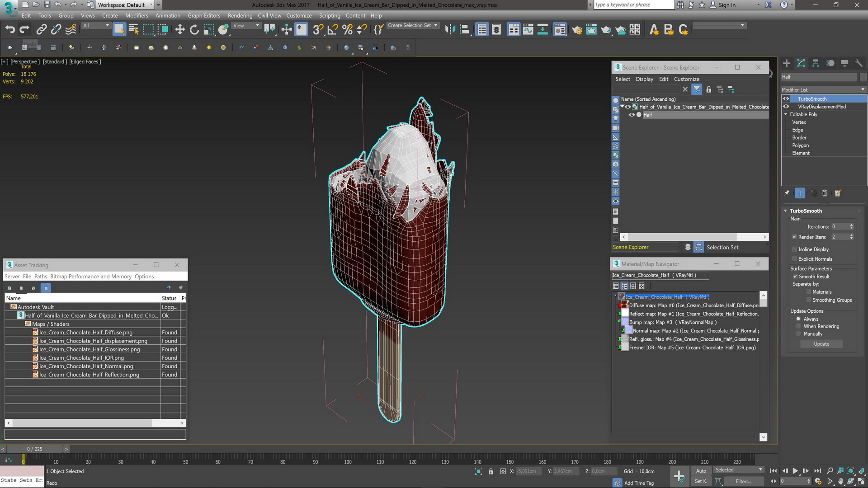Click the Auto key button
Image resolution: width=868 pixels, height=488 pixels.
pyautogui.click(x=701, y=471)
